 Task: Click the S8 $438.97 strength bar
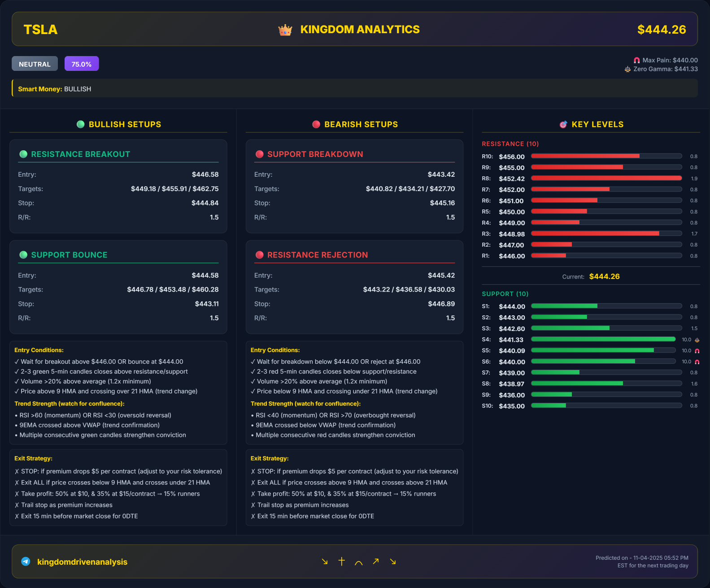click(x=606, y=383)
